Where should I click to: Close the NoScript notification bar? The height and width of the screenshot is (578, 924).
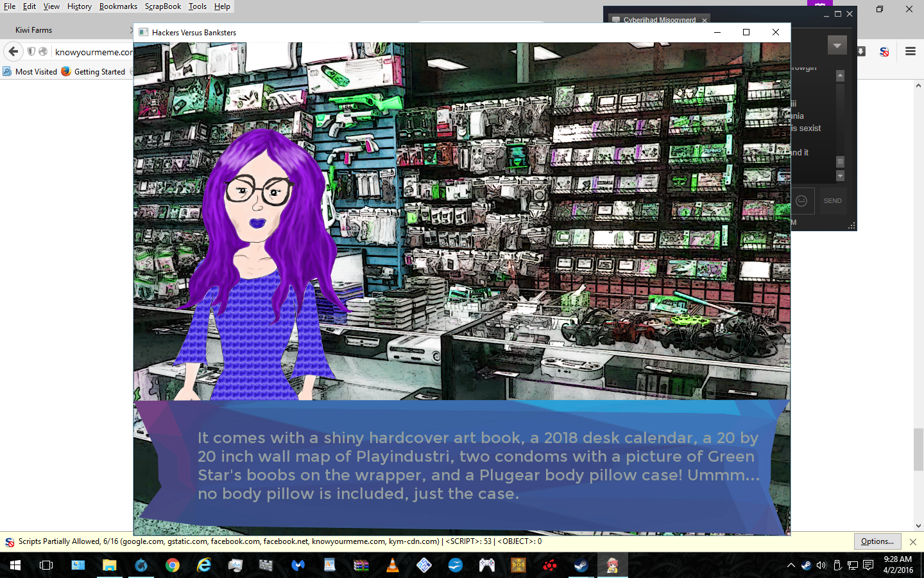[913, 542]
